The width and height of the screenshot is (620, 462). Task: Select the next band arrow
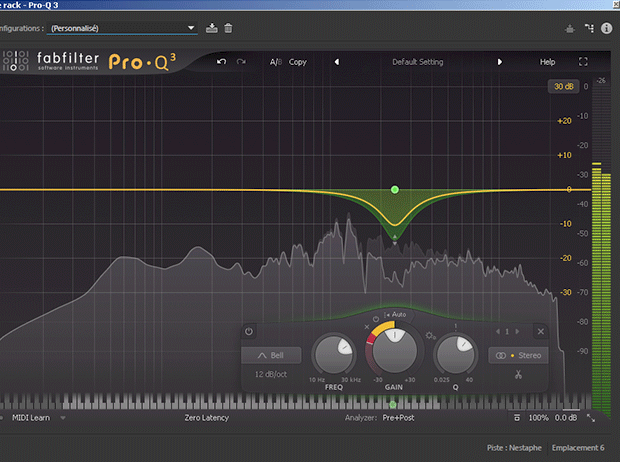(517, 331)
